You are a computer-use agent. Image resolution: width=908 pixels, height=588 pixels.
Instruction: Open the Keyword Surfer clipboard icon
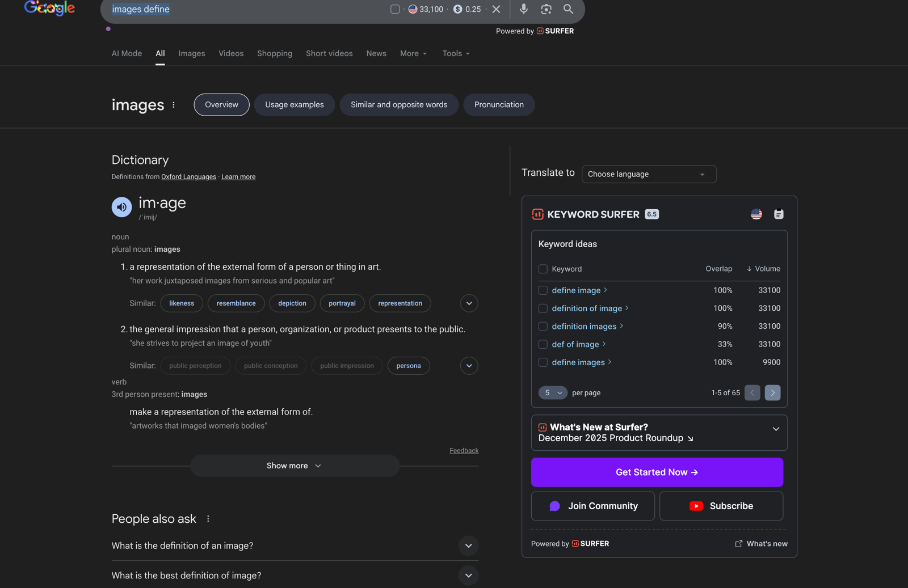[779, 214]
